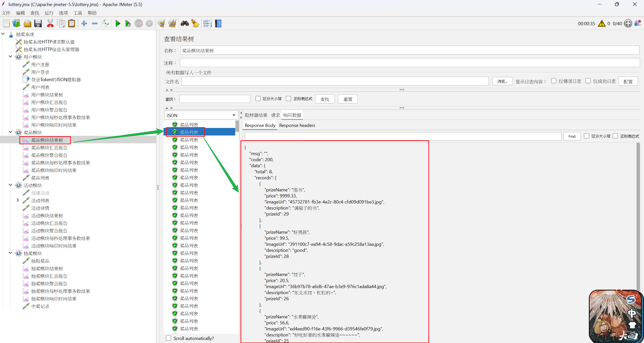Click the Open folder icon in toolbar
The image size is (644, 343).
pyautogui.click(x=27, y=24)
